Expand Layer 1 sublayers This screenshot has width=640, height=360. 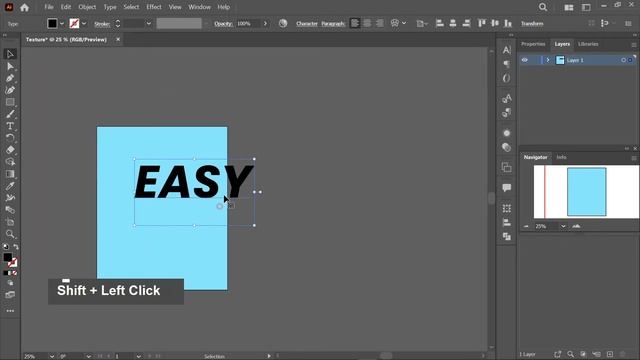coord(548,60)
